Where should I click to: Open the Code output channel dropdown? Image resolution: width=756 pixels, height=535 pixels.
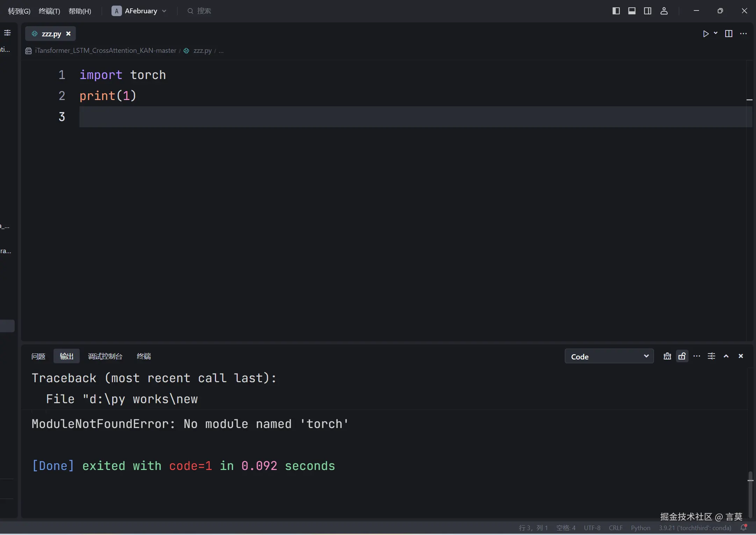tap(609, 356)
